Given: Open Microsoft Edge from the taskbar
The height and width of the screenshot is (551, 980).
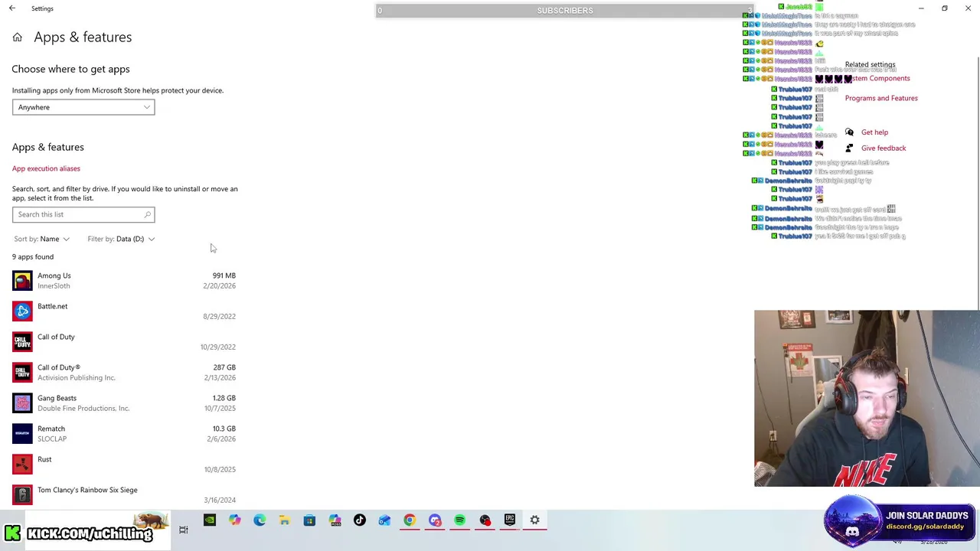Looking at the screenshot, I should [260, 520].
